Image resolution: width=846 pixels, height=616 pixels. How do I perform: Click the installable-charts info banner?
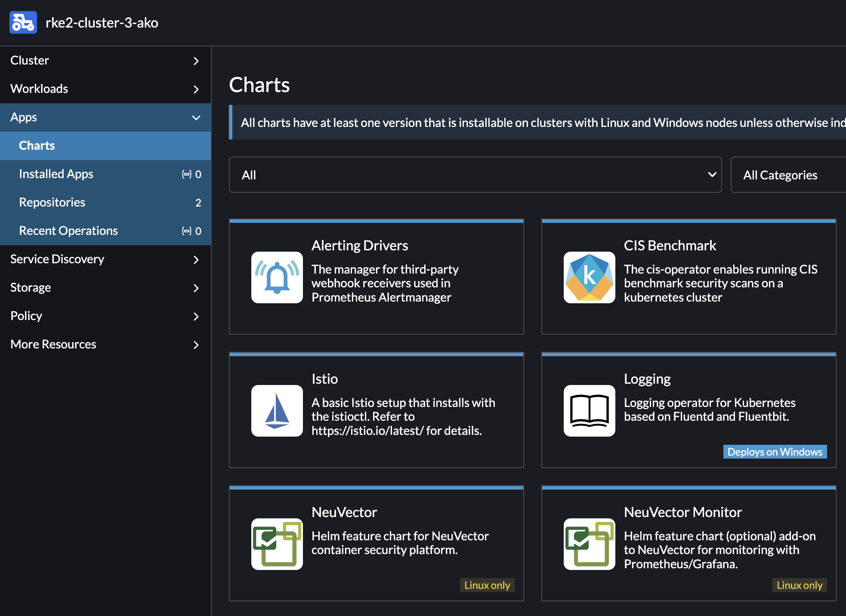(x=537, y=122)
